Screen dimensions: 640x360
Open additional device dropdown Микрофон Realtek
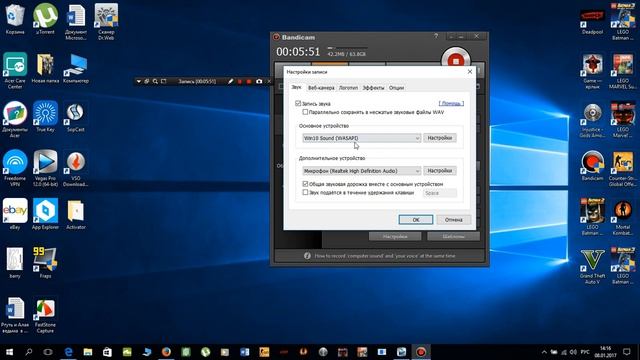coord(361,171)
